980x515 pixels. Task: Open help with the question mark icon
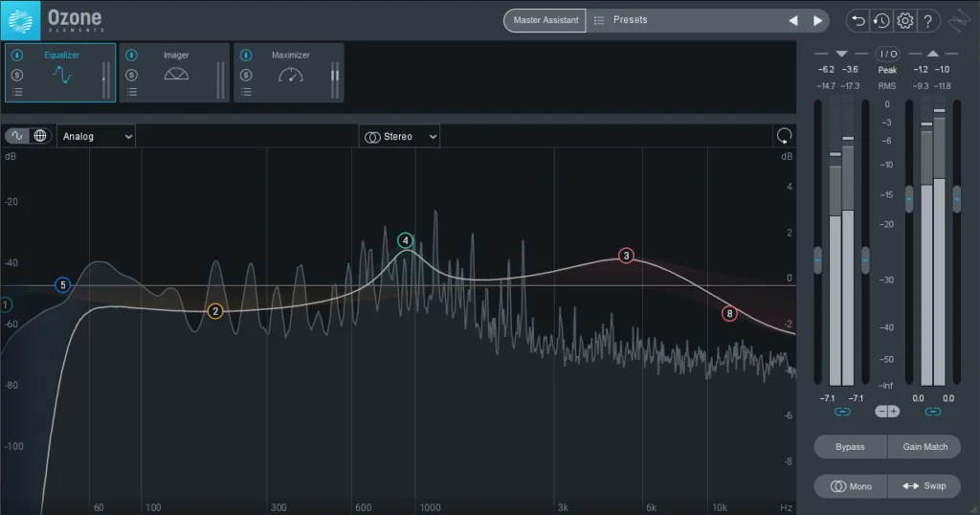[928, 21]
